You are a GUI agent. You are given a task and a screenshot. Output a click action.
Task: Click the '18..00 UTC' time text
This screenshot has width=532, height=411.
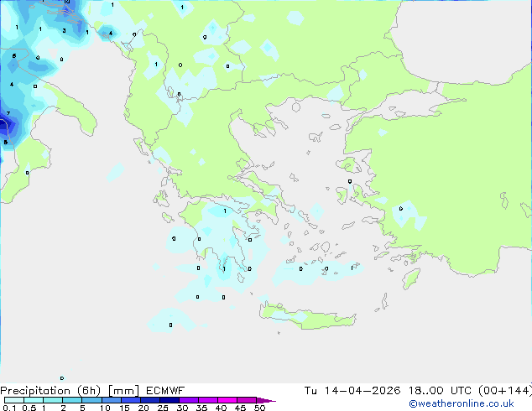click(440, 391)
